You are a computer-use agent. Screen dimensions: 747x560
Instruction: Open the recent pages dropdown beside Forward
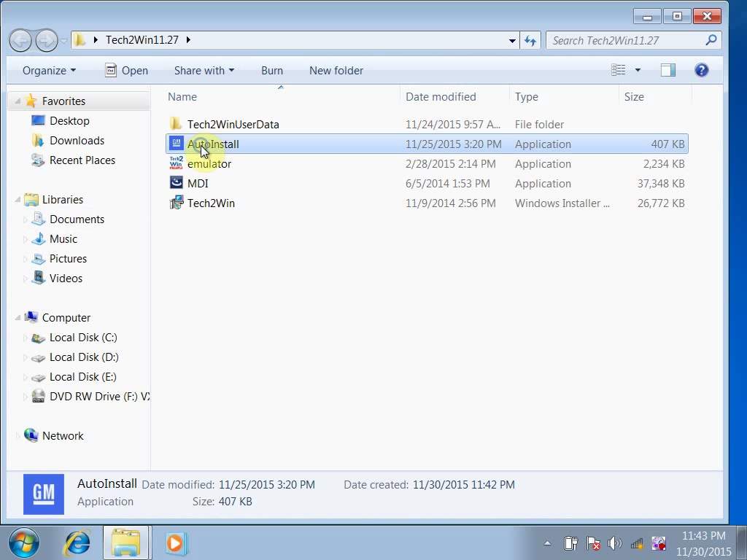coord(64,41)
